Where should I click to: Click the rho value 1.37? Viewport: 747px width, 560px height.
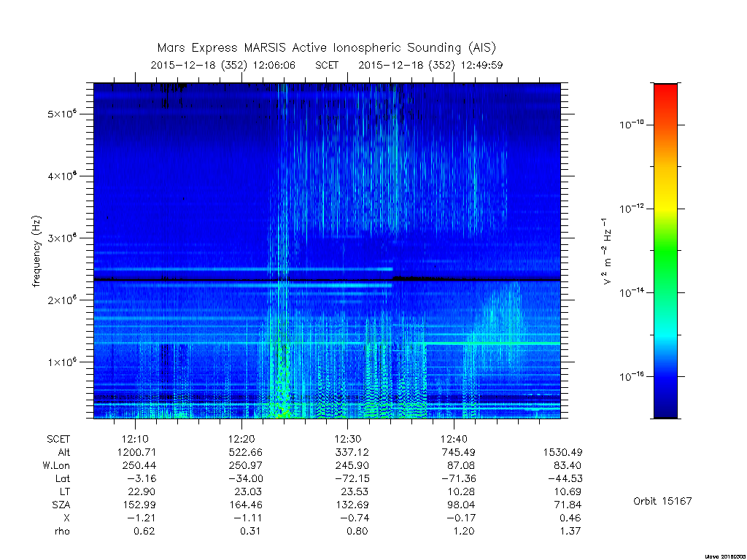point(570,531)
